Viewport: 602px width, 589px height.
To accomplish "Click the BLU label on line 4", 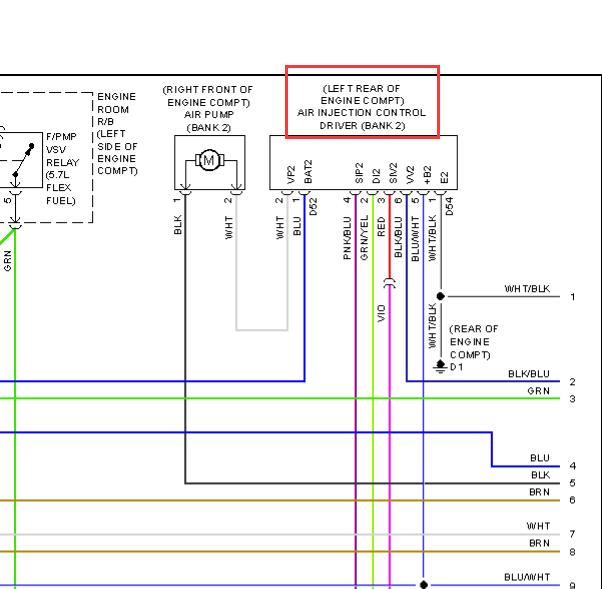I will (x=540, y=458).
